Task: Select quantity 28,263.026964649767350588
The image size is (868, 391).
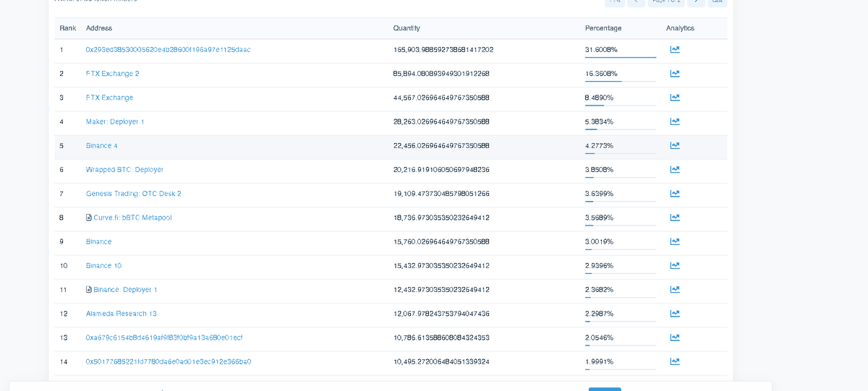Action: pos(441,121)
